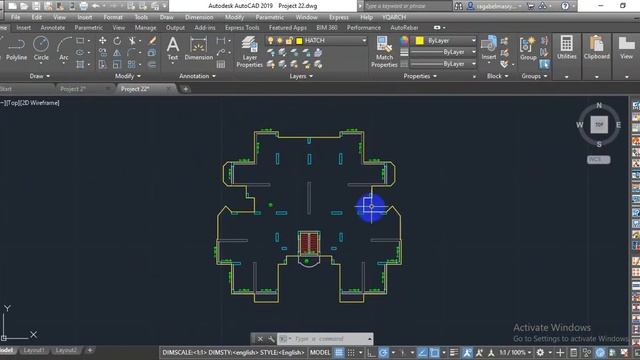Screen dimensions: 640x360
Task: Click the [Top] view control label
Action: (x=12, y=103)
